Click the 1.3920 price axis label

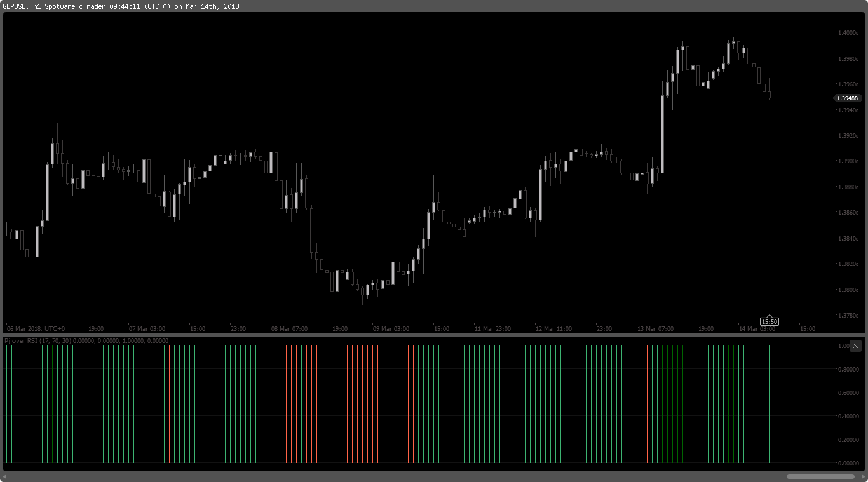pos(847,136)
